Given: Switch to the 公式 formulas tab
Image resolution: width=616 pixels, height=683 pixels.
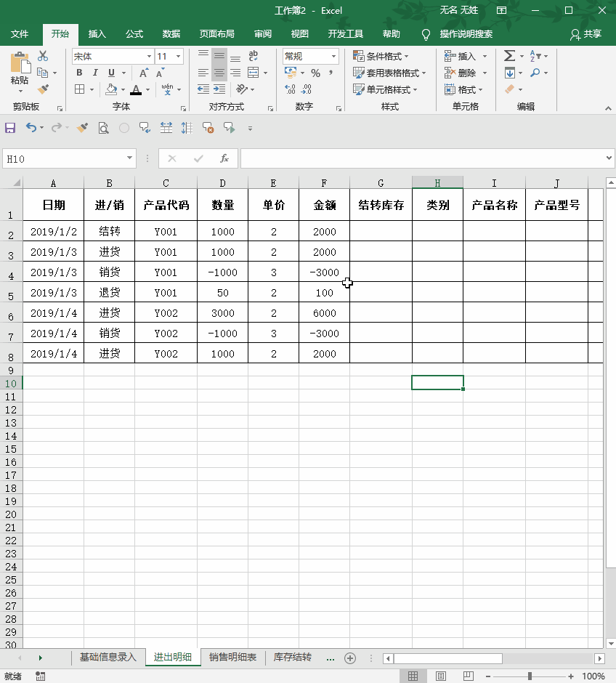Looking at the screenshot, I should point(134,34).
